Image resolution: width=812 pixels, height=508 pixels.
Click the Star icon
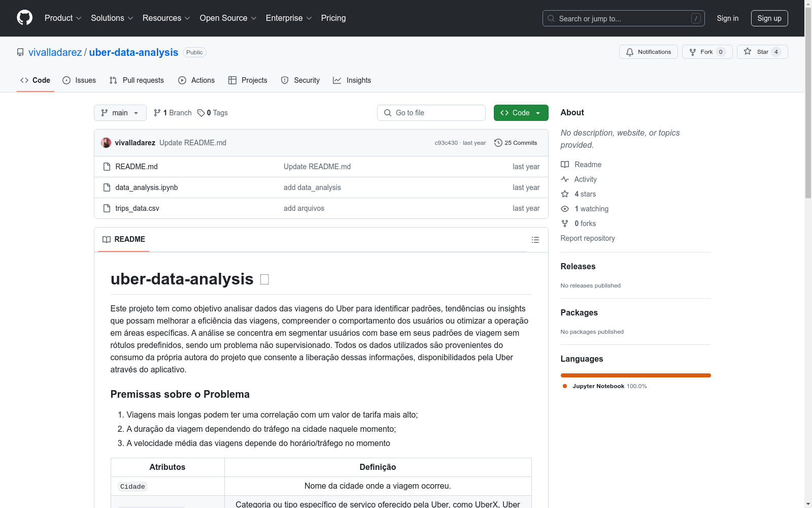[x=748, y=51]
